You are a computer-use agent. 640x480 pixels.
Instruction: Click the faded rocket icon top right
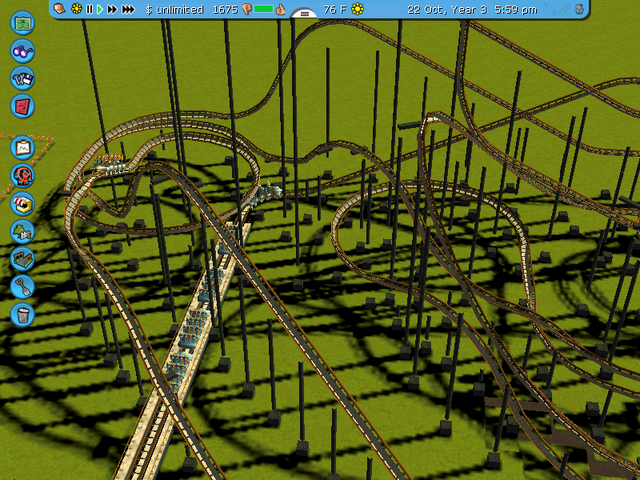coord(565,9)
